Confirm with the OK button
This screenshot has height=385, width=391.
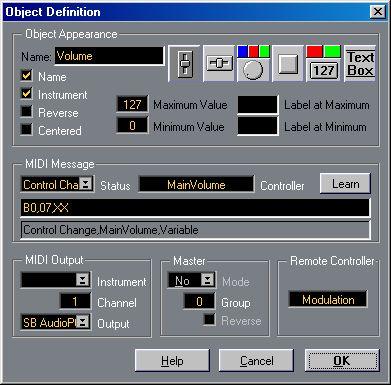pyautogui.click(x=342, y=361)
